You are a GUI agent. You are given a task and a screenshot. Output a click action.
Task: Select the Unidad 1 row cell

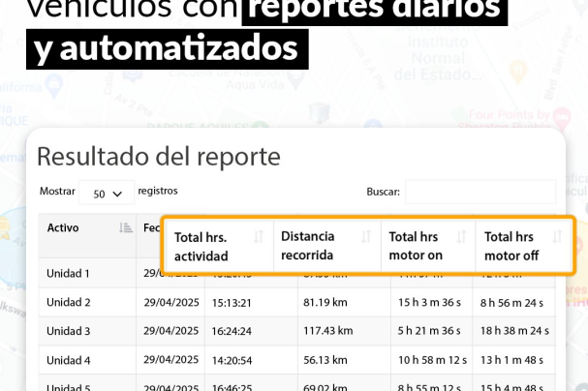(x=87, y=273)
